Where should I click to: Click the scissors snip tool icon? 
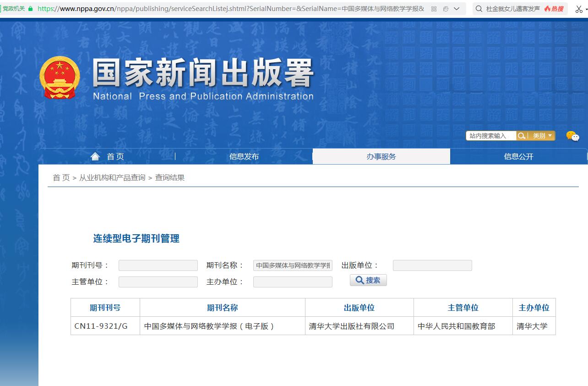(578, 8)
